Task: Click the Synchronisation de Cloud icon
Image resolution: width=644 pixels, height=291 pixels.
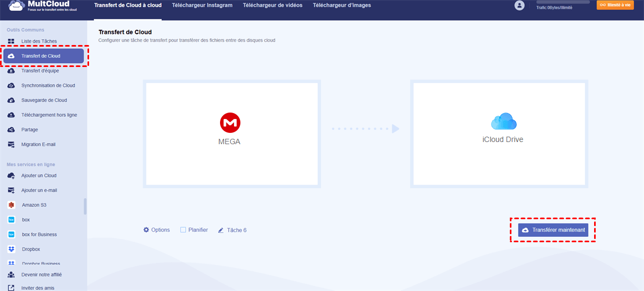Action: click(x=11, y=85)
